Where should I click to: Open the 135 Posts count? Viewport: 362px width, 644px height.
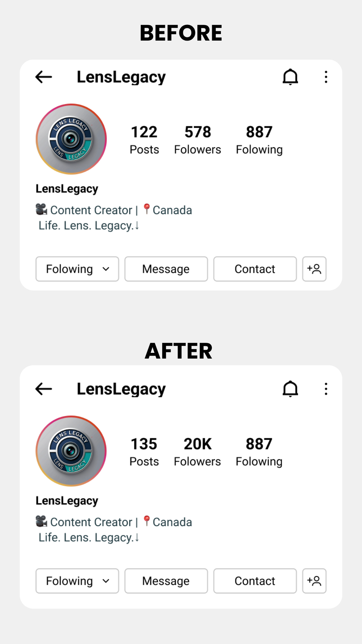click(144, 452)
